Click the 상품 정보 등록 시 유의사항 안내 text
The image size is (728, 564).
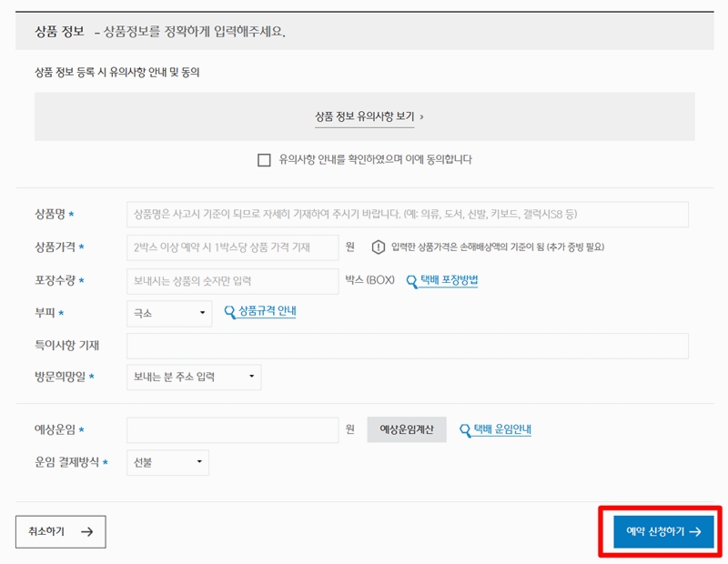point(117,73)
